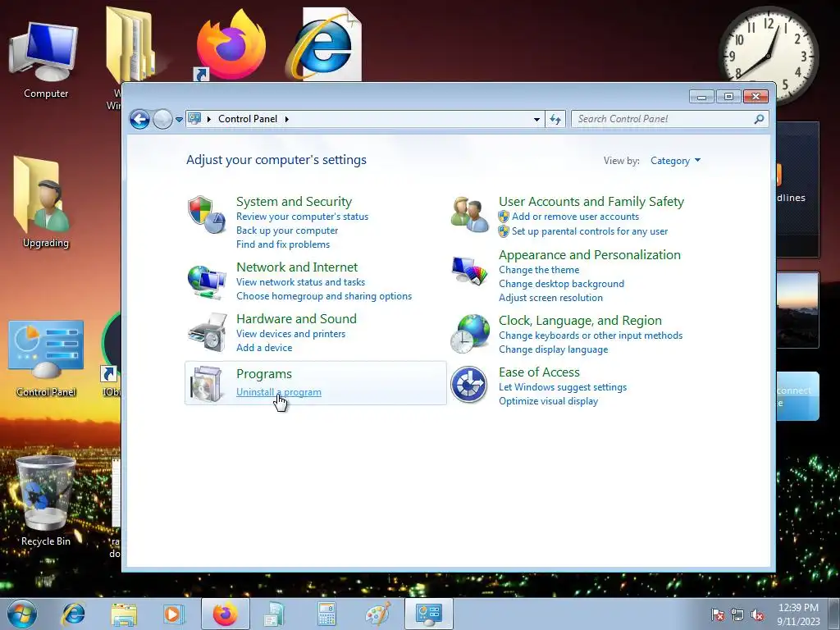Open the Hardware and Sound printer icon
The width and height of the screenshot is (840, 630).
coord(208,332)
